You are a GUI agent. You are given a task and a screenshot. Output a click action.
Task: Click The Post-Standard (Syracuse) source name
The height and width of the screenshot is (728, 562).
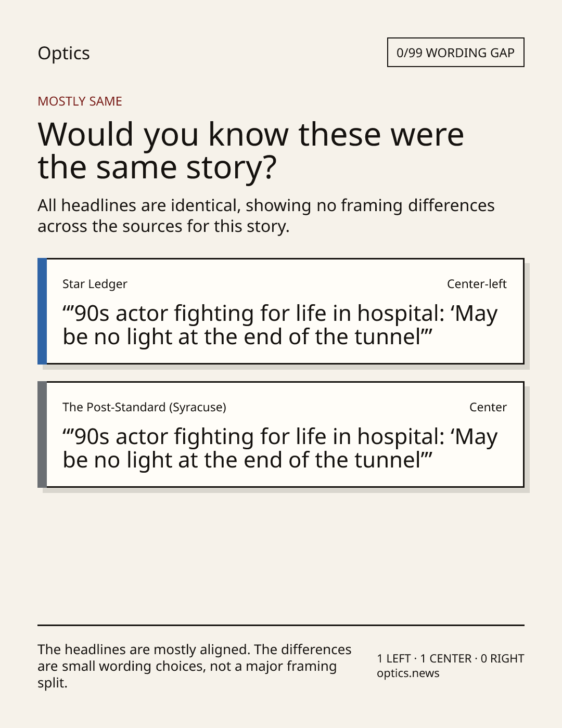coord(144,407)
